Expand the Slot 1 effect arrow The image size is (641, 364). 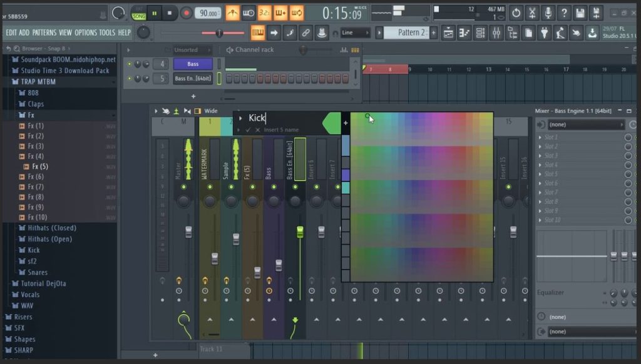(540, 137)
